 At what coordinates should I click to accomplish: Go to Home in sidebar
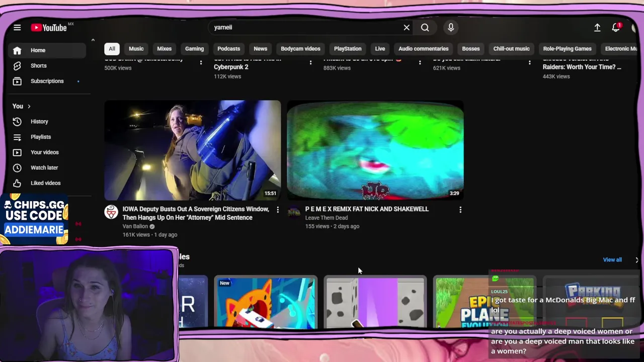point(47,50)
